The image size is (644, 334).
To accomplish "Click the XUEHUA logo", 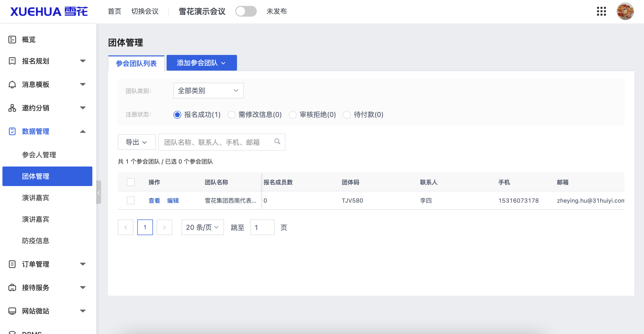I will click(49, 11).
